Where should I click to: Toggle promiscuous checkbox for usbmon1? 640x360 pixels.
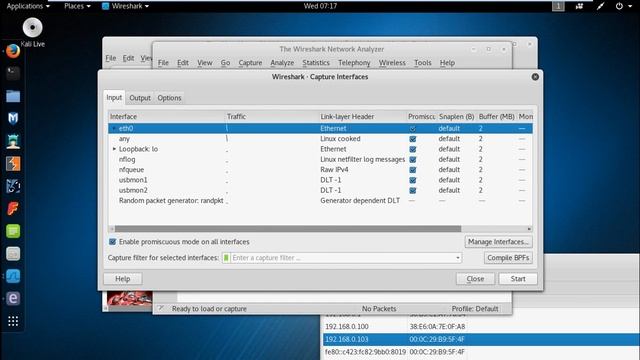(x=413, y=180)
